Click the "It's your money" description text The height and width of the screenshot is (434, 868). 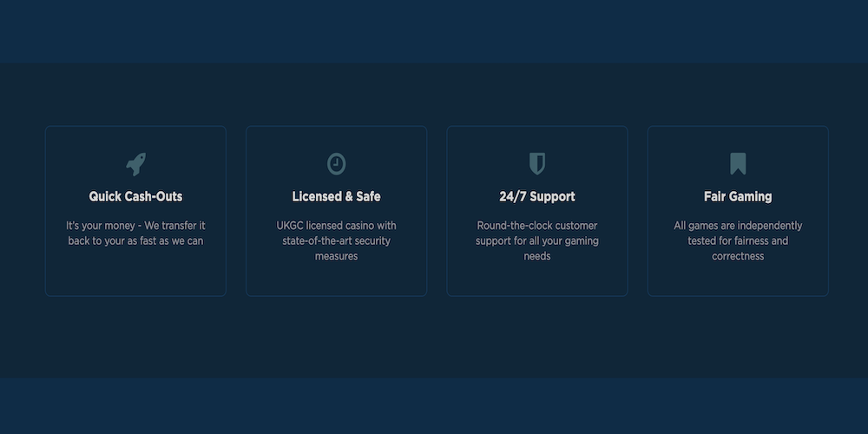(x=135, y=233)
